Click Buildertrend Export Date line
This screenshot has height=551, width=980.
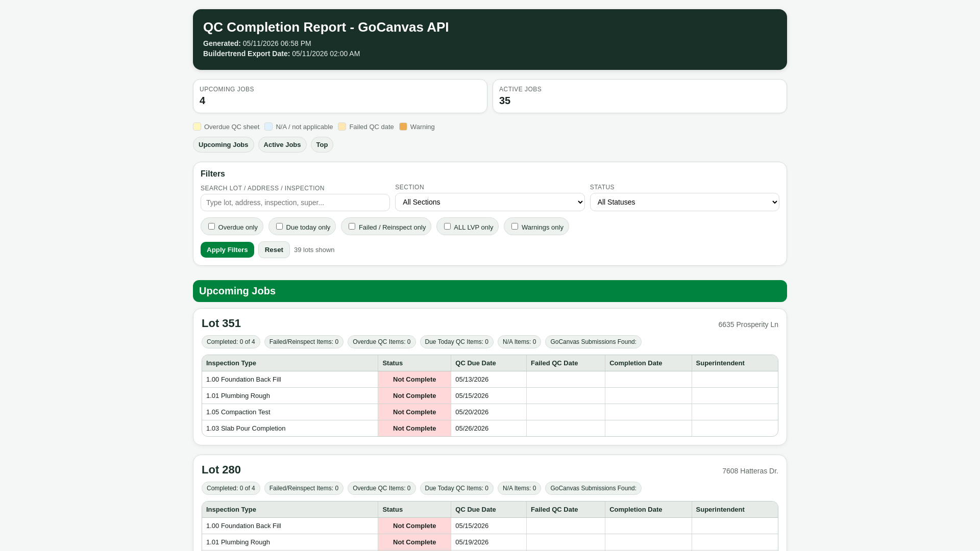pos(281,54)
